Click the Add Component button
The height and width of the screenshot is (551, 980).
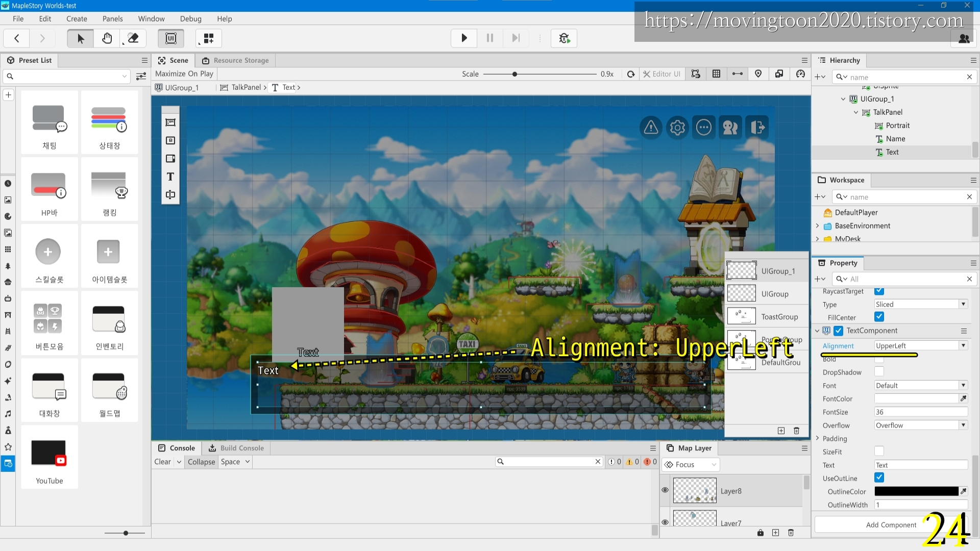pyautogui.click(x=891, y=525)
